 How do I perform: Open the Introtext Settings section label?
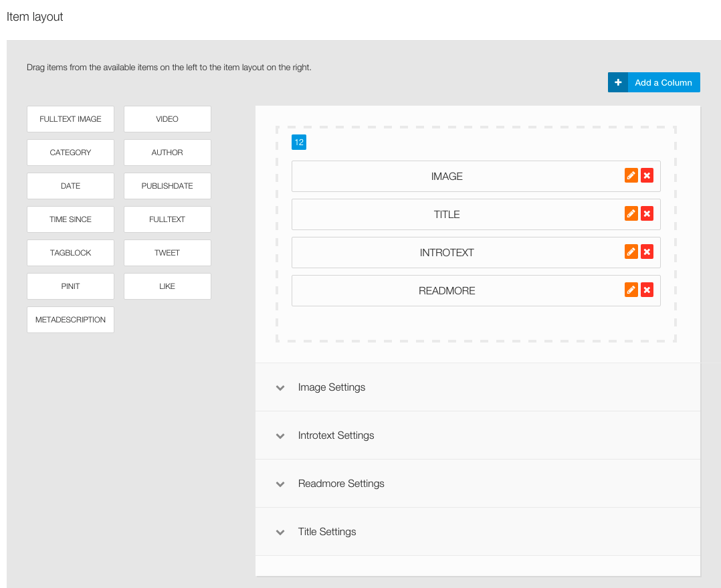(336, 435)
